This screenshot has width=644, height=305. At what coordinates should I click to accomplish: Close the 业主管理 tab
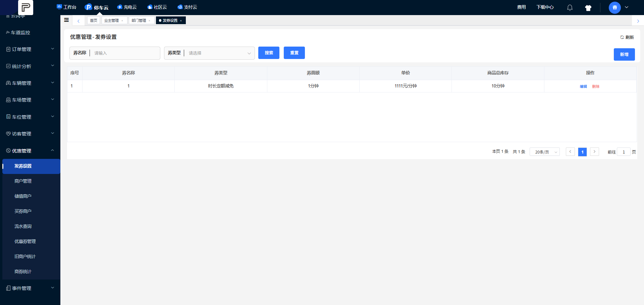[122, 21]
